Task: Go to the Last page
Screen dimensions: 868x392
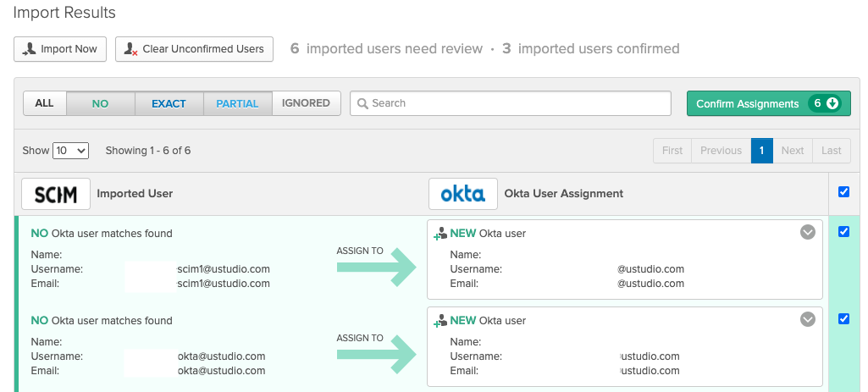Action: click(831, 151)
